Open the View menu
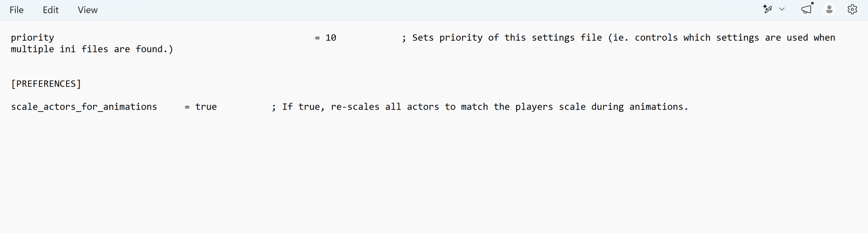This screenshot has width=868, height=233. coord(88,10)
